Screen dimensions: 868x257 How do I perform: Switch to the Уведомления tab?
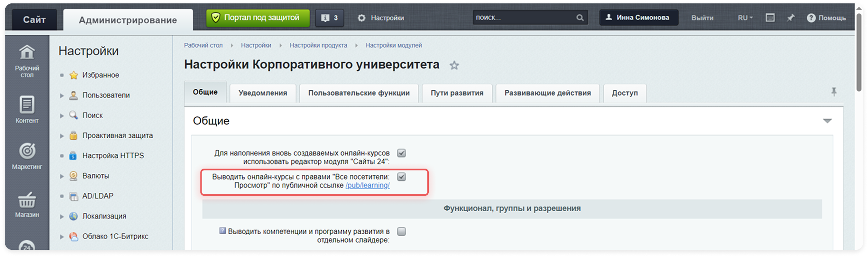point(263,93)
